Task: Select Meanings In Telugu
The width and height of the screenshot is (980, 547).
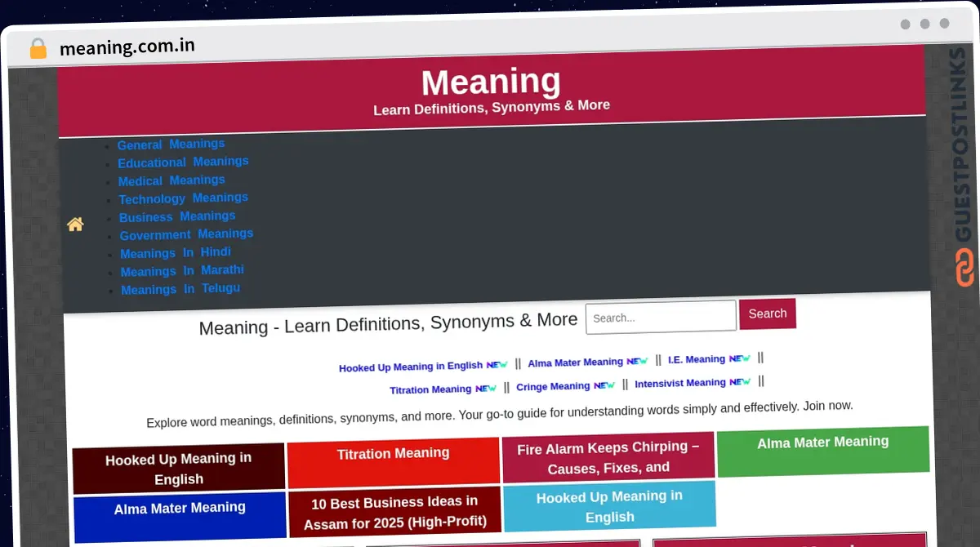Action: [x=179, y=288]
